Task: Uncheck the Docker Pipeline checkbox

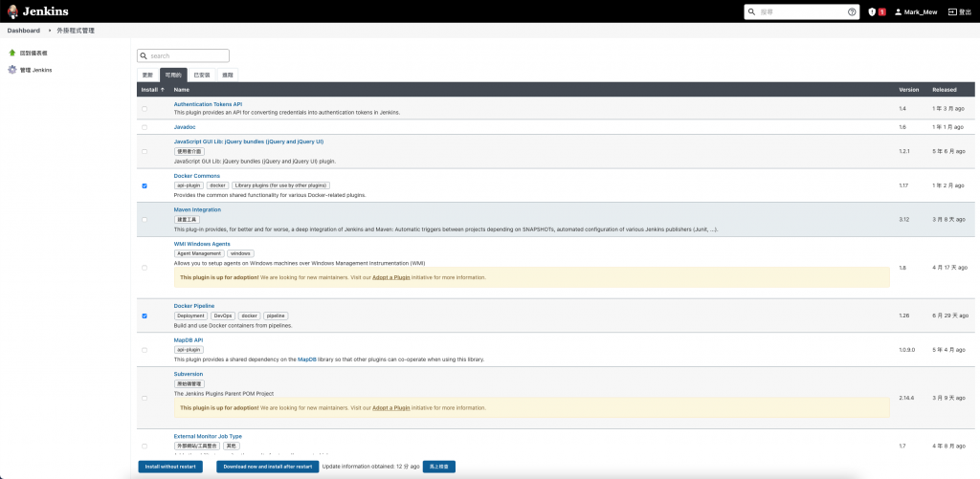Action: 145,316
